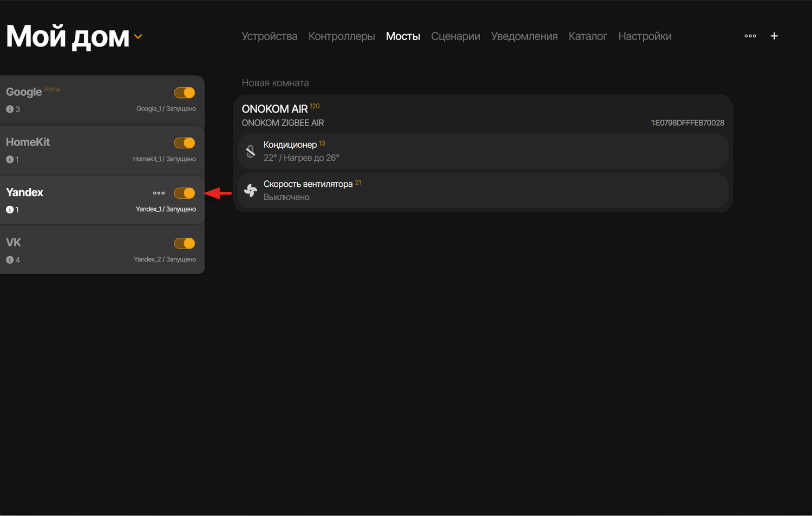This screenshot has width=812, height=516.
Task: Open the Каталог page
Action: pos(587,36)
